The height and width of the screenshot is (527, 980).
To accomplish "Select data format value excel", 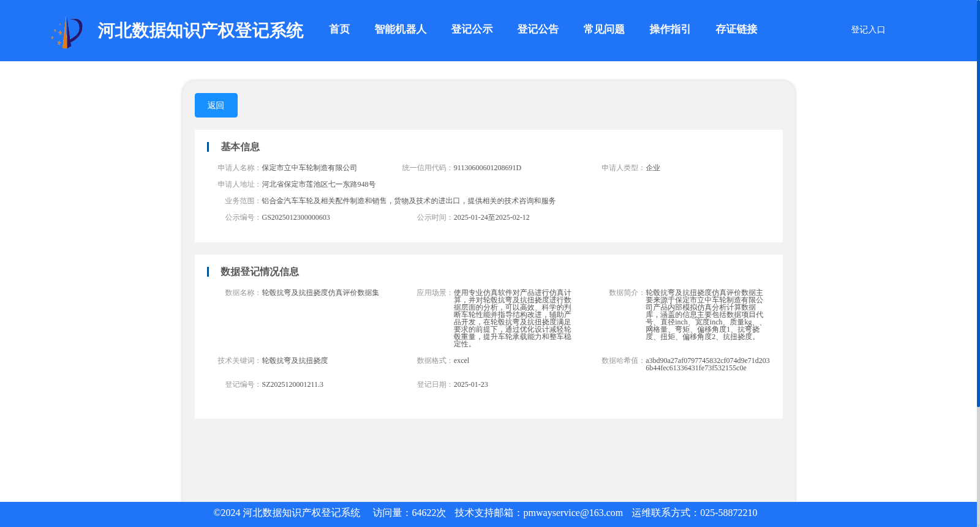I will [461, 361].
